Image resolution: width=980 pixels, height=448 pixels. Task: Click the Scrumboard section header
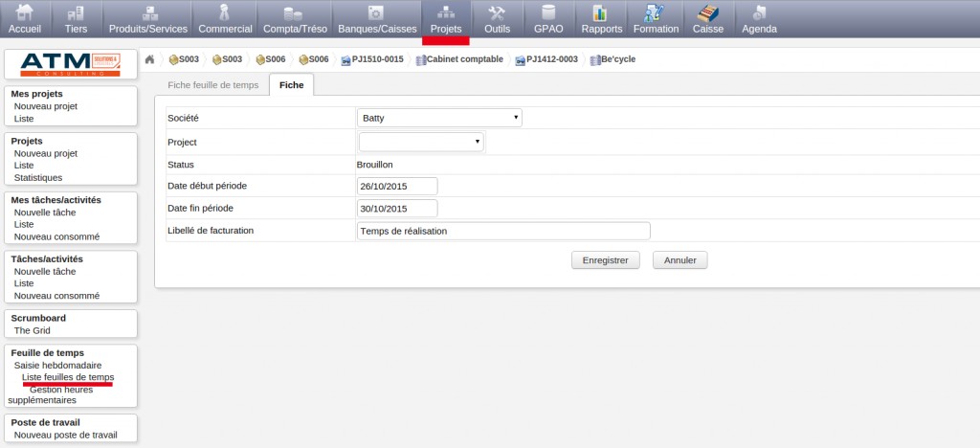38,318
